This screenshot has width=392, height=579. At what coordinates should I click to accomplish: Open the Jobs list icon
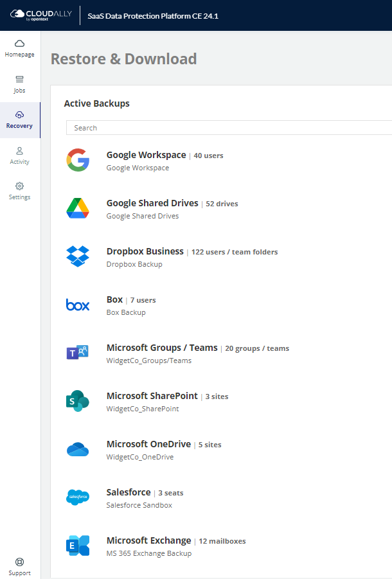pos(19,79)
